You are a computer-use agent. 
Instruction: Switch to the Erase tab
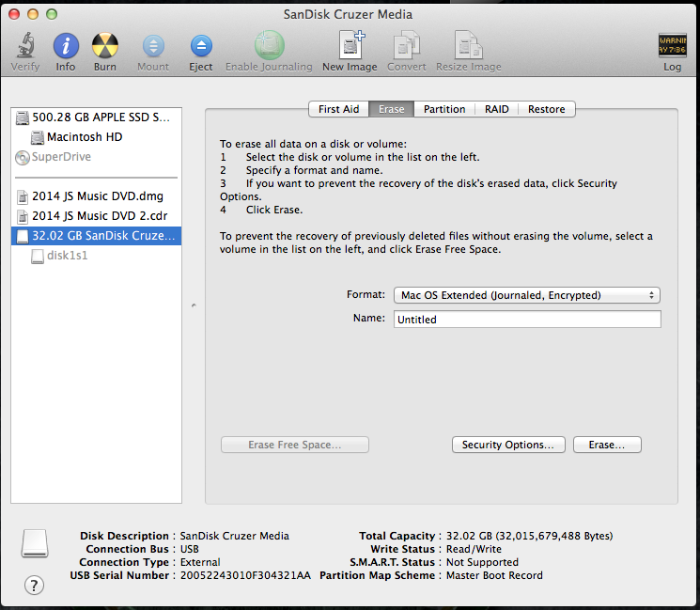click(x=392, y=109)
